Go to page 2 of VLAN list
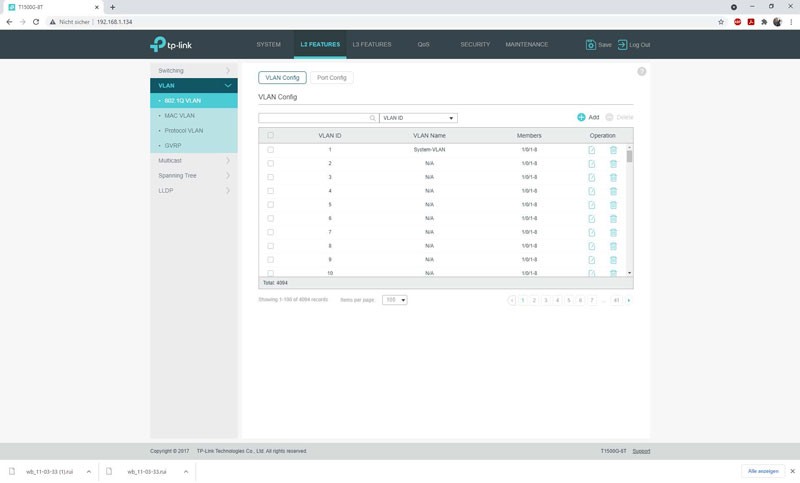800x483 pixels. (x=534, y=300)
